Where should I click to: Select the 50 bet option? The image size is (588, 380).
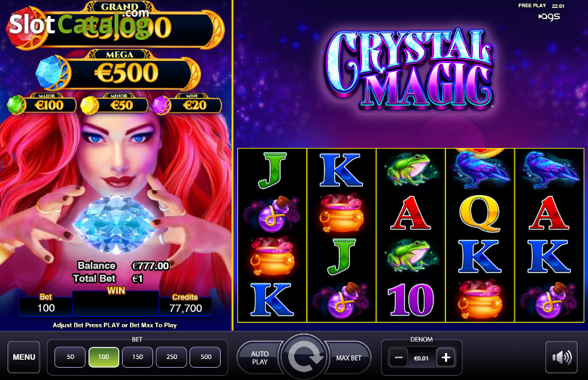(x=70, y=357)
